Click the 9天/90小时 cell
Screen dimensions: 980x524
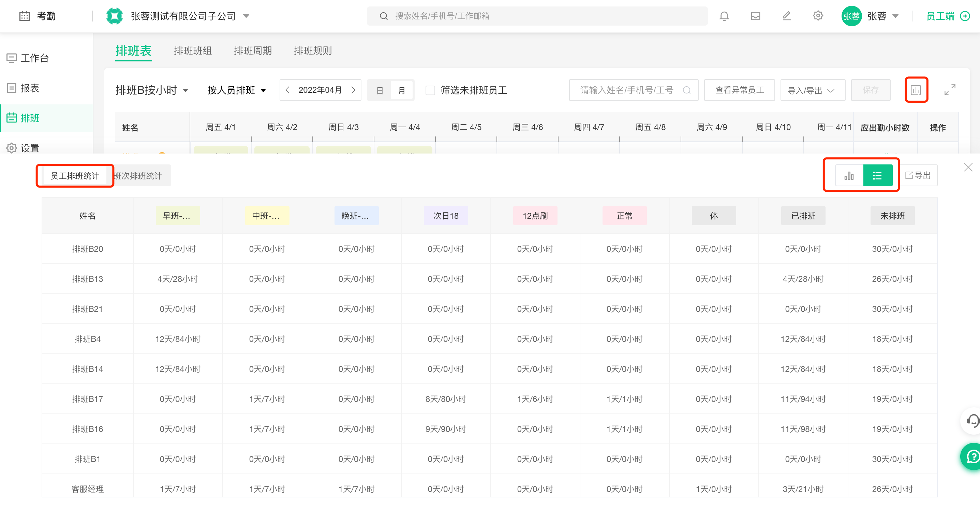[446, 429]
